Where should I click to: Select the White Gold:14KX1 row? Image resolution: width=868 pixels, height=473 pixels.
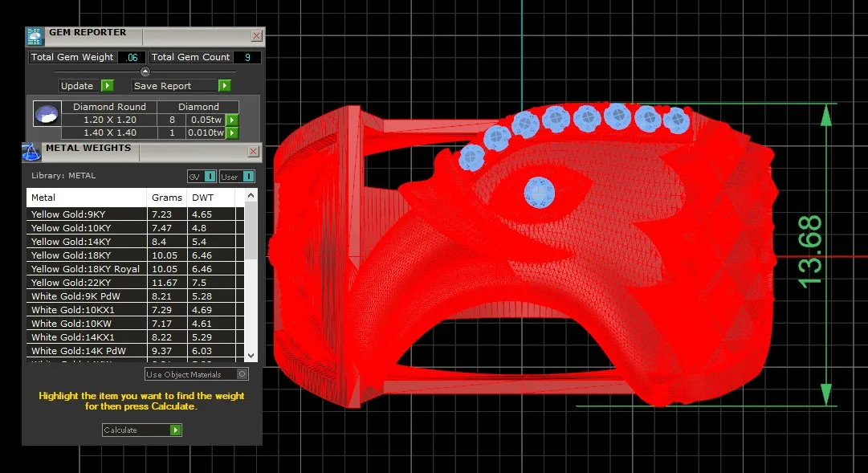tap(135, 337)
